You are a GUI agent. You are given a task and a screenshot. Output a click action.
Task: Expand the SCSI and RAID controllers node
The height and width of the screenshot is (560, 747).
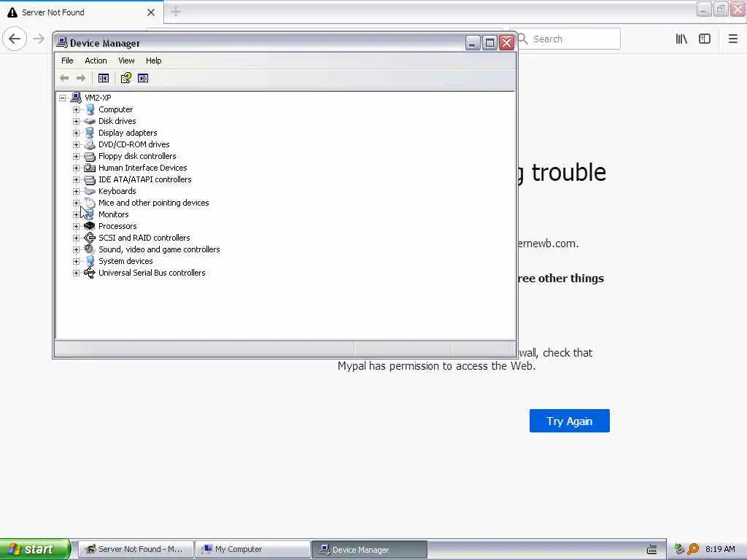(x=76, y=238)
